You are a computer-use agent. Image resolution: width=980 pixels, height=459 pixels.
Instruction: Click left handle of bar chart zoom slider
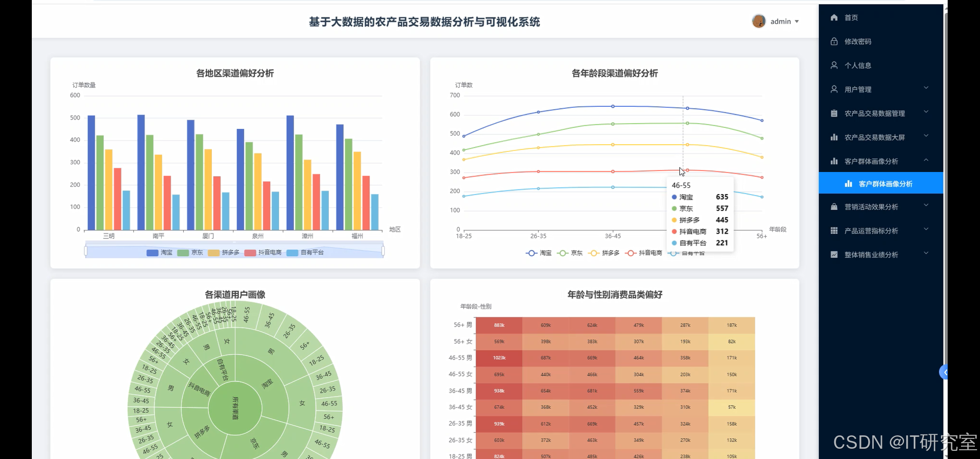pyautogui.click(x=86, y=251)
